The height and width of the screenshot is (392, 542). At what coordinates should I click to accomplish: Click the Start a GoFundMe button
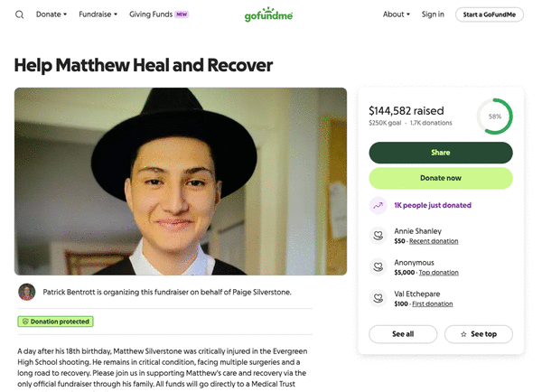(490, 14)
